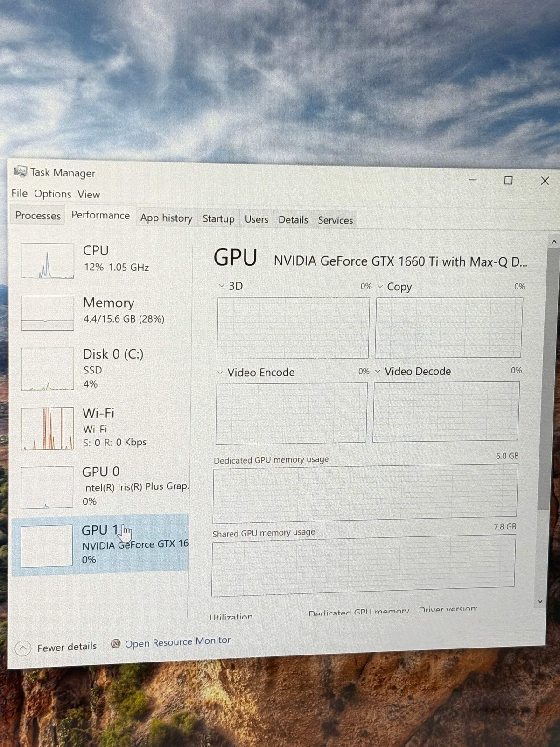
Task: Open the File menu
Action: 20,193
